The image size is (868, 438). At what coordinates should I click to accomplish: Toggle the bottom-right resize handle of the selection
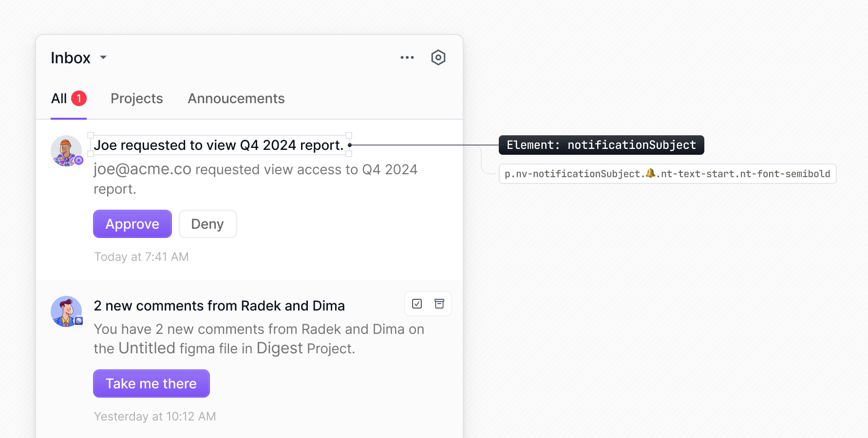click(349, 155)
